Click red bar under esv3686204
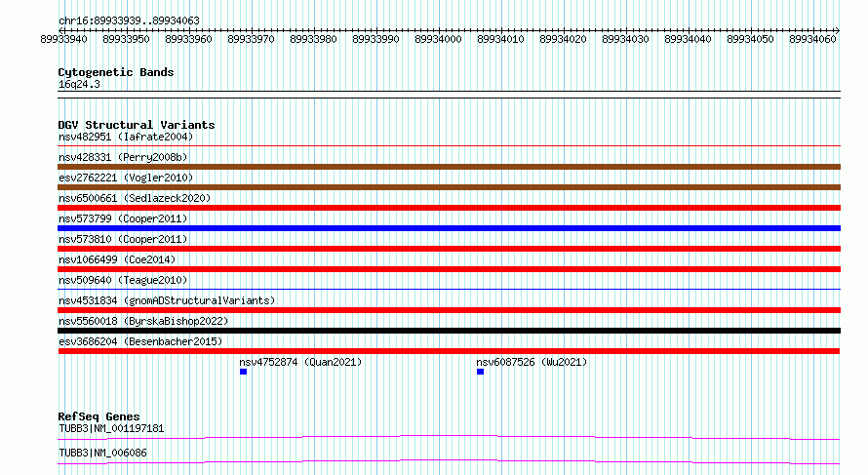The height and width of the screenshot is (475, 868). click(449, 351)
